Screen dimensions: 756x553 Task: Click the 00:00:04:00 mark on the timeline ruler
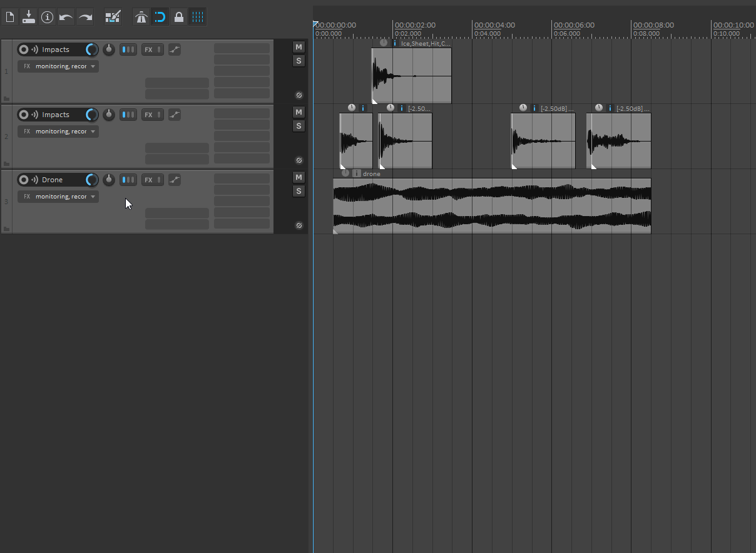pyautogui.click(x=494, y=25)
